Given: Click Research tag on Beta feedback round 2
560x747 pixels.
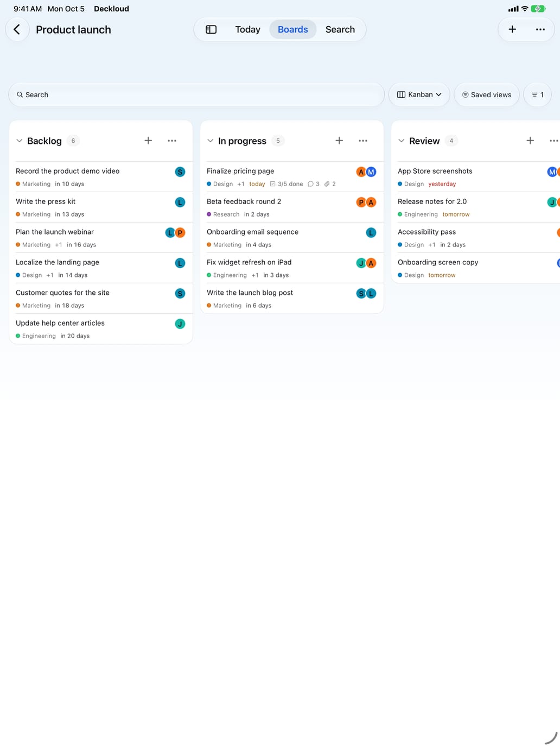Looking at the screenshot, I should pos(223,214).
